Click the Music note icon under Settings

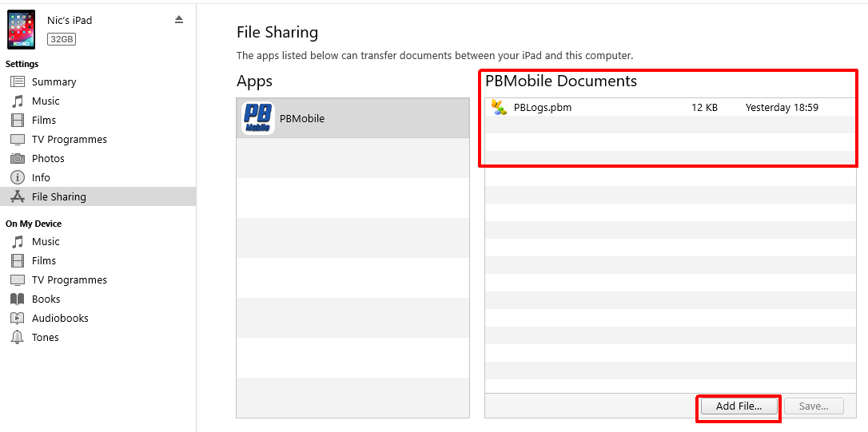click(18, 101)
